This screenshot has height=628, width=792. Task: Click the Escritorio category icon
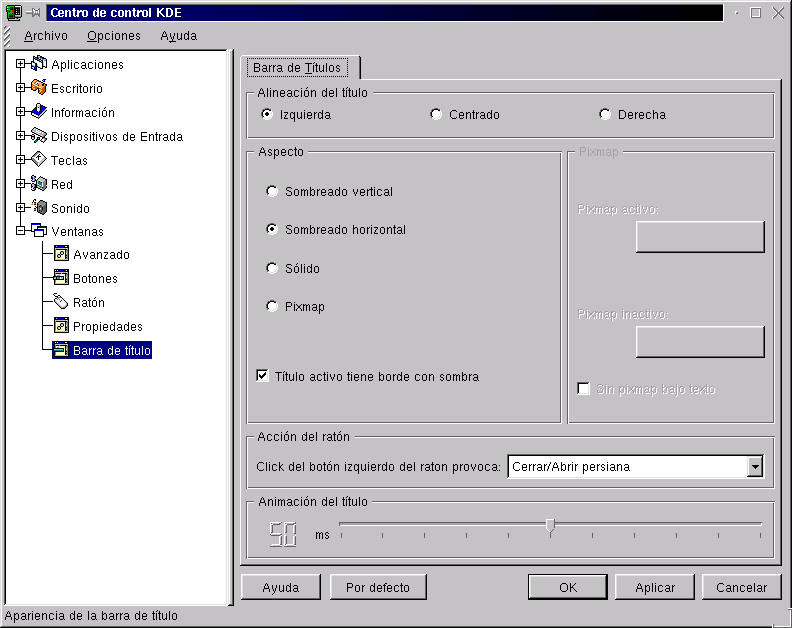pos(39,89)
